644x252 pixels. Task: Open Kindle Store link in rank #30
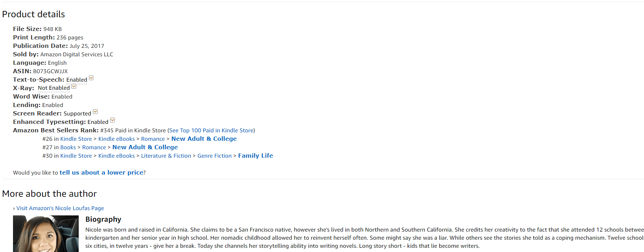[76, 156]
